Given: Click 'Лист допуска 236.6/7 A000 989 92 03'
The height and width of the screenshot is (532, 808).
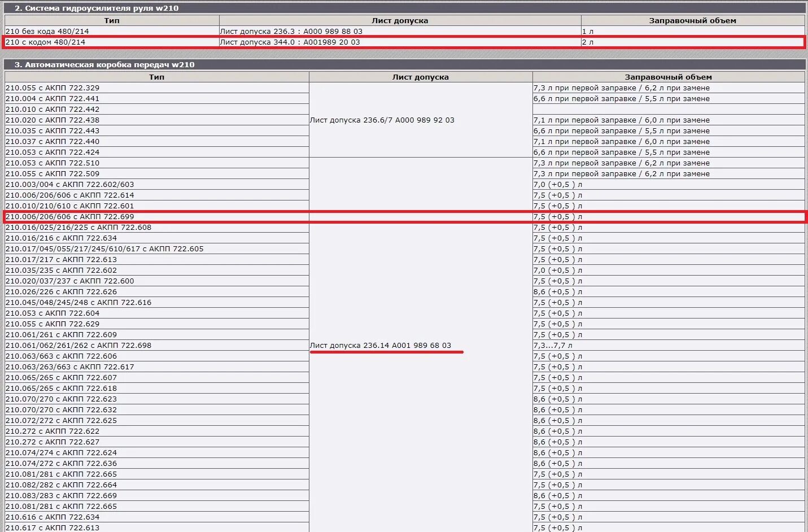Looking at the screenshot, I should tap(382, 120).
